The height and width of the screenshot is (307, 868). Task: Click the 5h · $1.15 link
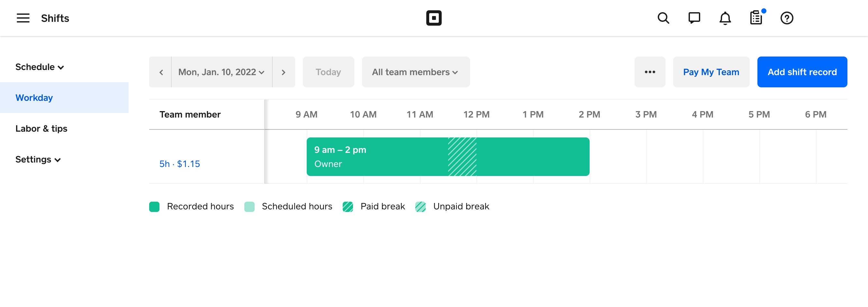click(x=180, y=164)
